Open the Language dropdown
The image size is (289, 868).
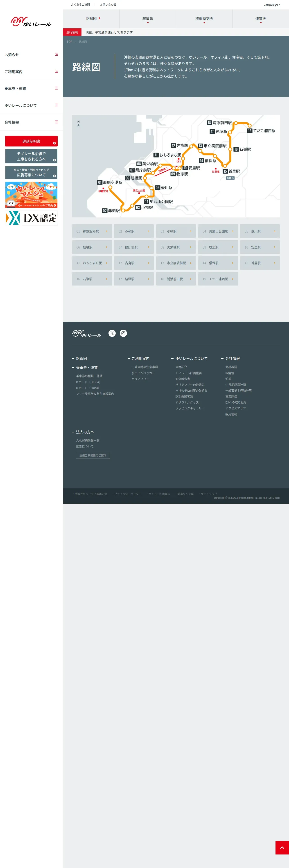pos(271,4)
